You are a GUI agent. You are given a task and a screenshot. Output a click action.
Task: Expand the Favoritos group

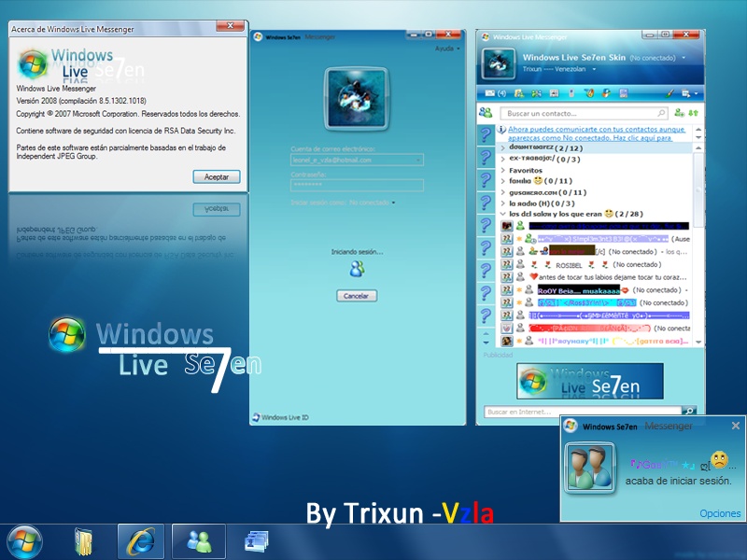click(502, 170)
